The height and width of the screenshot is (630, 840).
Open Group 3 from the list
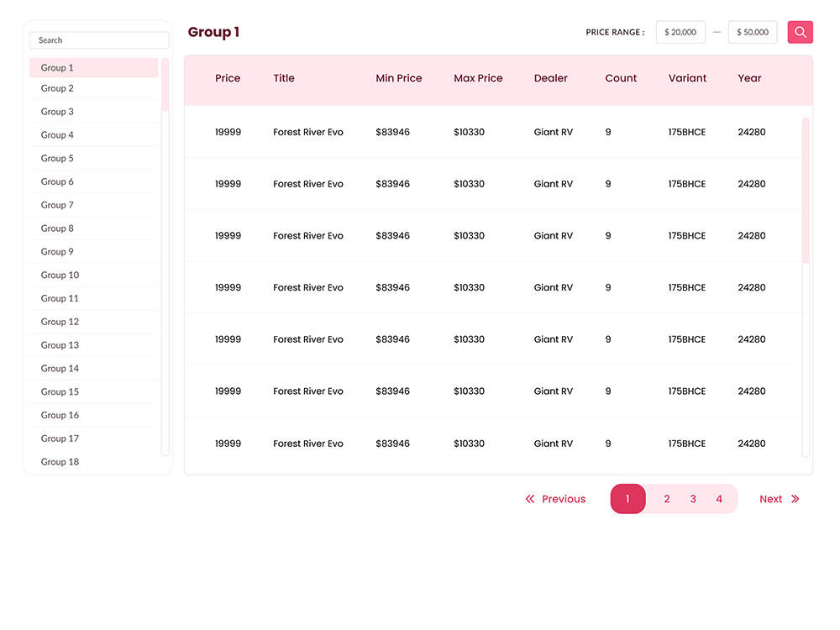click(94, 112)
